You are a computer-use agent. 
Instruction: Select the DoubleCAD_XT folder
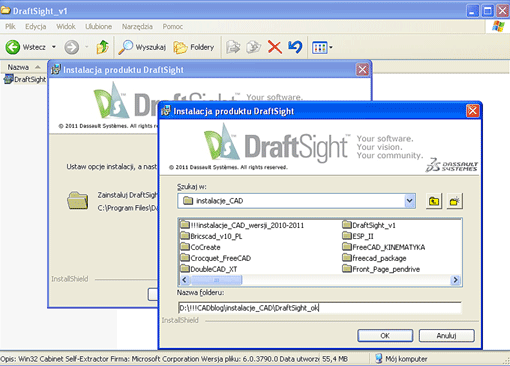tap(209, 269)
